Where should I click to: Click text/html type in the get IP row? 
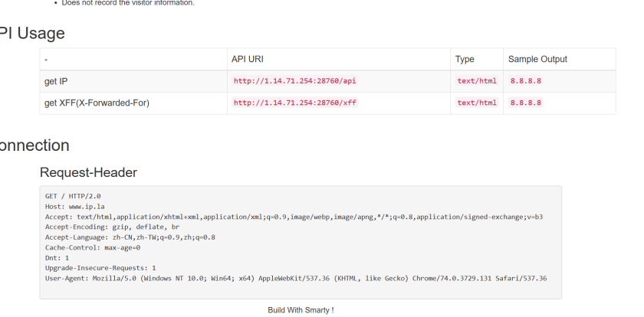pyautogui.click(x=476, y=81)
